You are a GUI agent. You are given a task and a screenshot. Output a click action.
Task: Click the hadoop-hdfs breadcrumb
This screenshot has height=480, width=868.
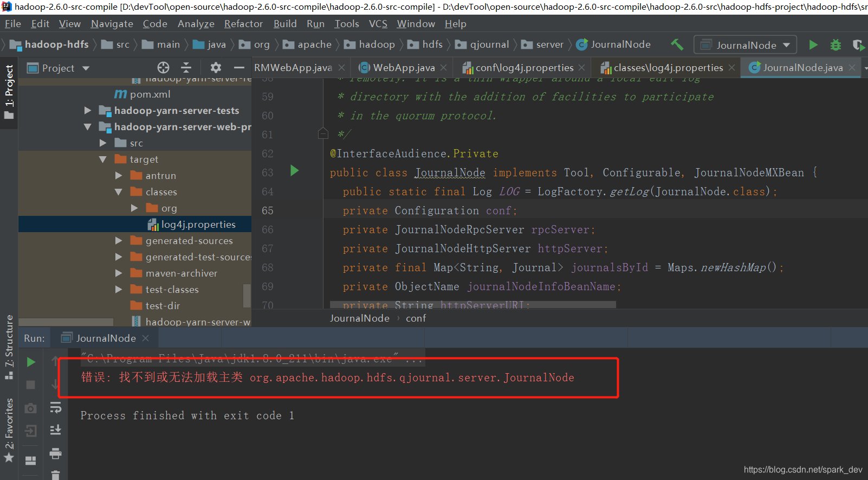[x=49, y=44]
